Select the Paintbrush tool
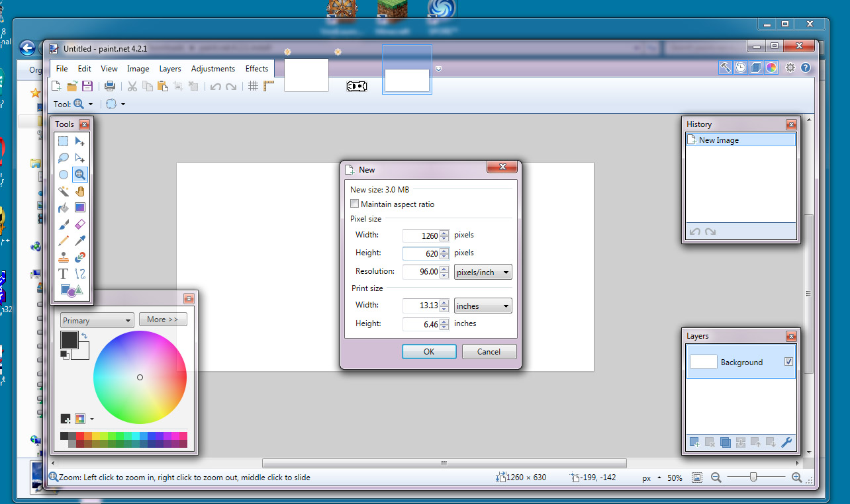Screen dimensions: 850x504 tap(63, 224)
